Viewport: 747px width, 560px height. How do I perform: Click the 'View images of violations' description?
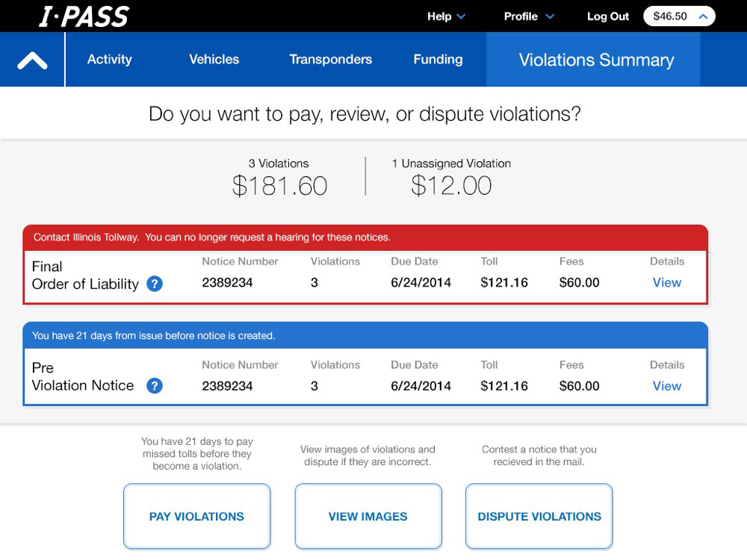[x=368, y=455]
